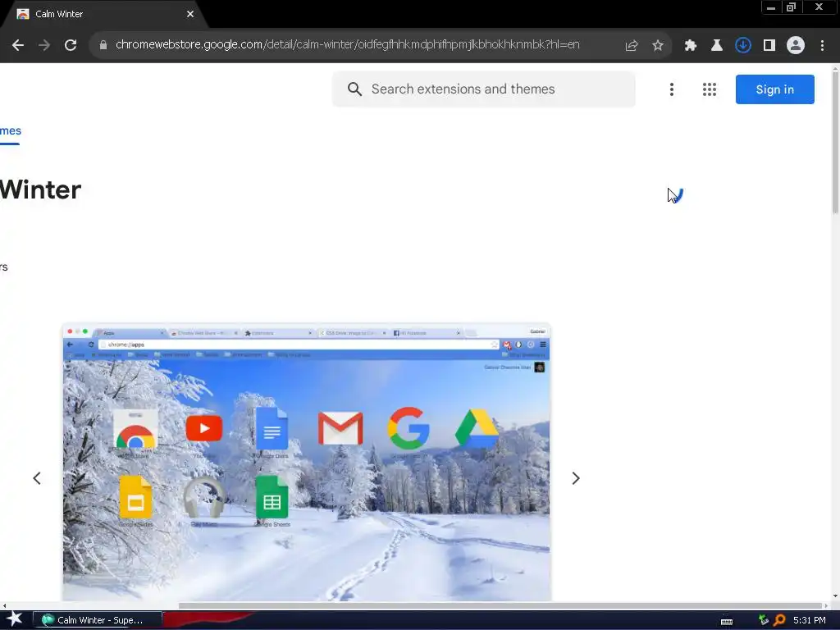Screen dimensions: 840x630
Task: Open the keyboard tray icon
Action: [727, 621]
